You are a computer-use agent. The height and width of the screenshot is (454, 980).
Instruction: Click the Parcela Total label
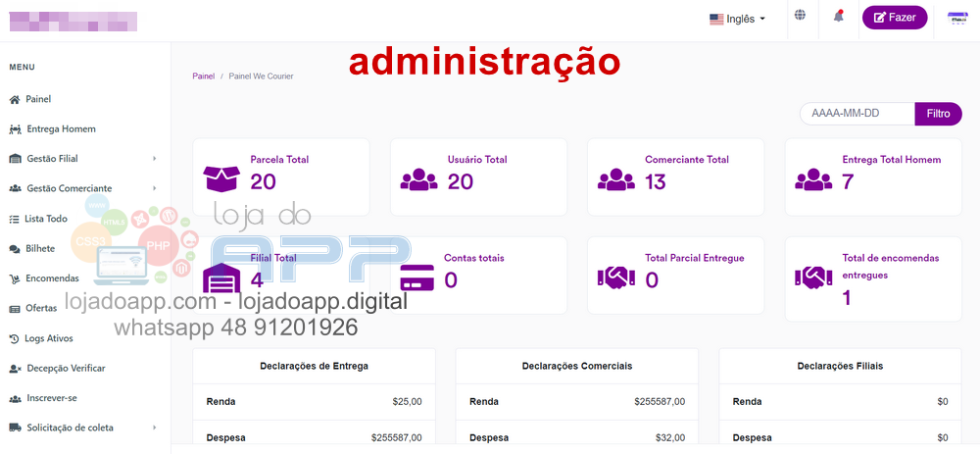[279, 160]
